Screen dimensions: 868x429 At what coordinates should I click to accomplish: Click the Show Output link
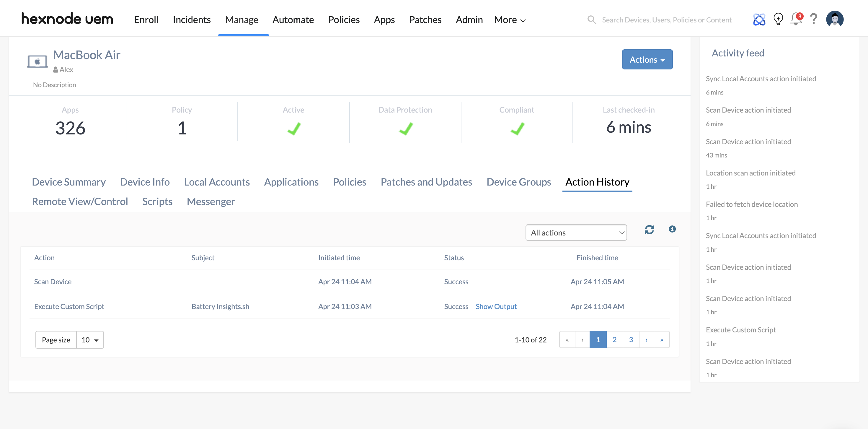pyautogui.click(x=496, y=307)
